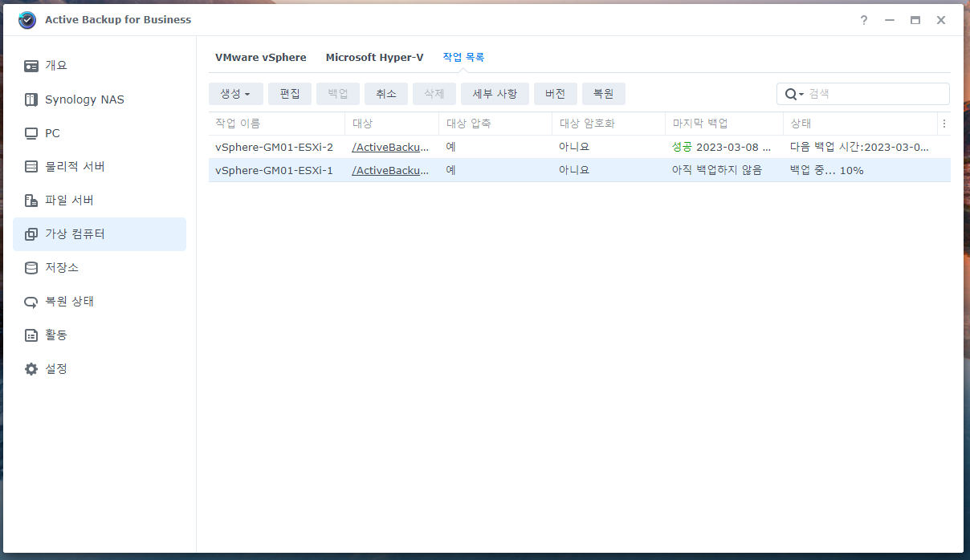Viewport: 970px width, 560px height.
Task: Click the help question mark icon
Action: [x=864, y=20]
